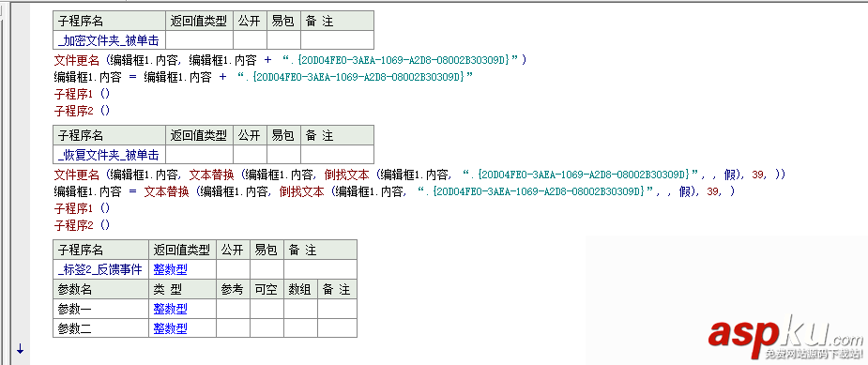868x365 pixels.
Task: Toggle the 公开 cell for _加密文件夹_被单击
Action: point(251,40)
